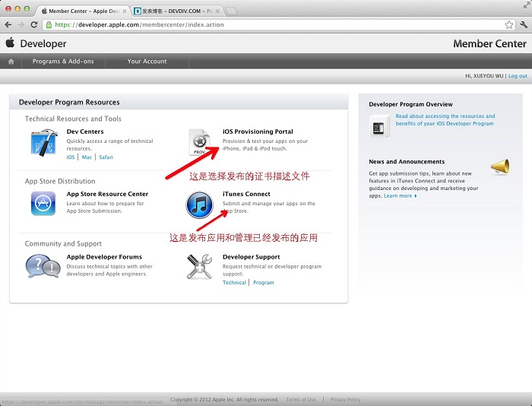The image size is (532, 406).
Task: Open the Mac dev center link
Action: (87, 157)
